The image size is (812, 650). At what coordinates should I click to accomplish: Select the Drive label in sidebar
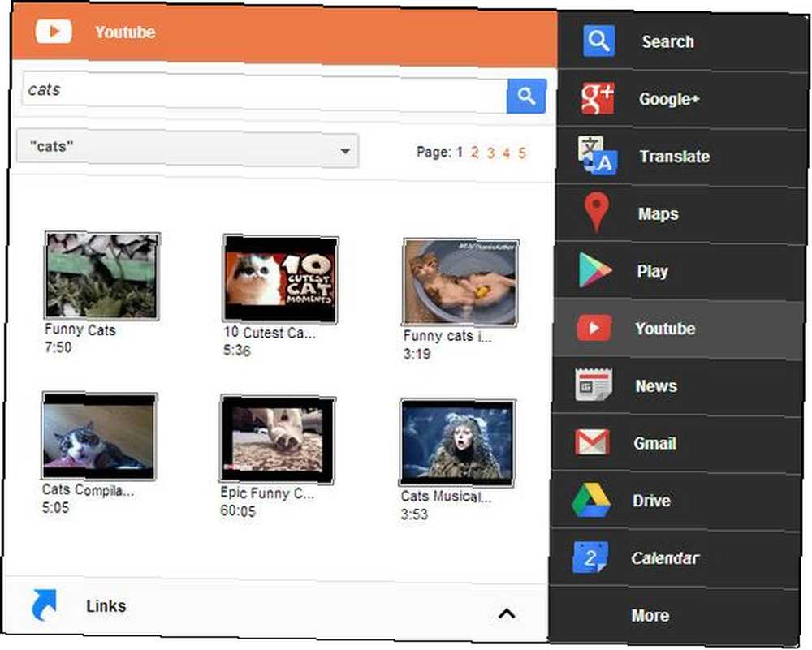tap(651, 501)
